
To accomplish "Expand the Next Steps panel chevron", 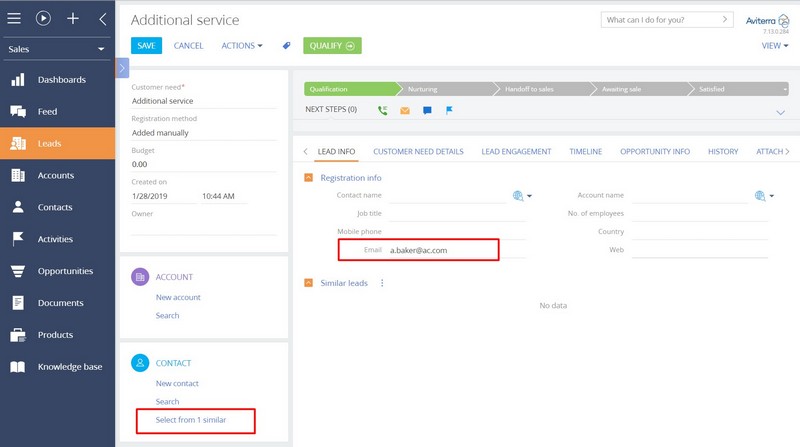I will click(780, 112).
